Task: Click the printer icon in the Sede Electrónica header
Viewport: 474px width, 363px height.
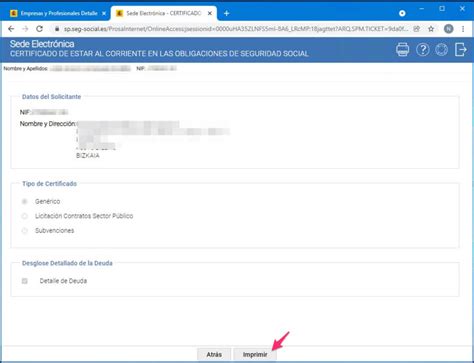Action: [x=402, y=50]
